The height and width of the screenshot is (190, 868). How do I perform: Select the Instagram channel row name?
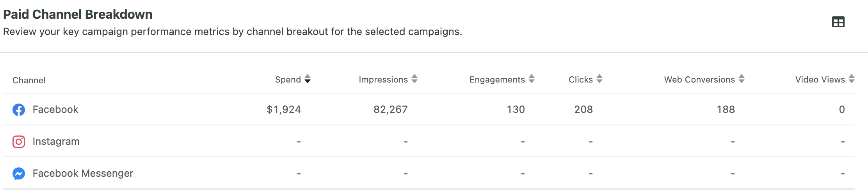56,141
